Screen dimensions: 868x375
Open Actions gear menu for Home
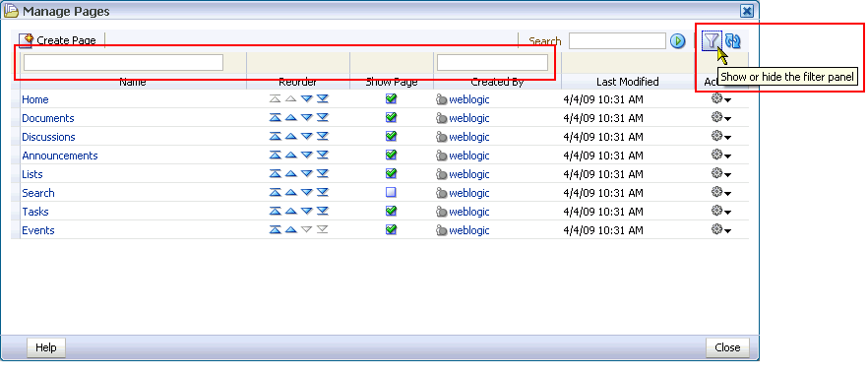[x=720, y=99]
